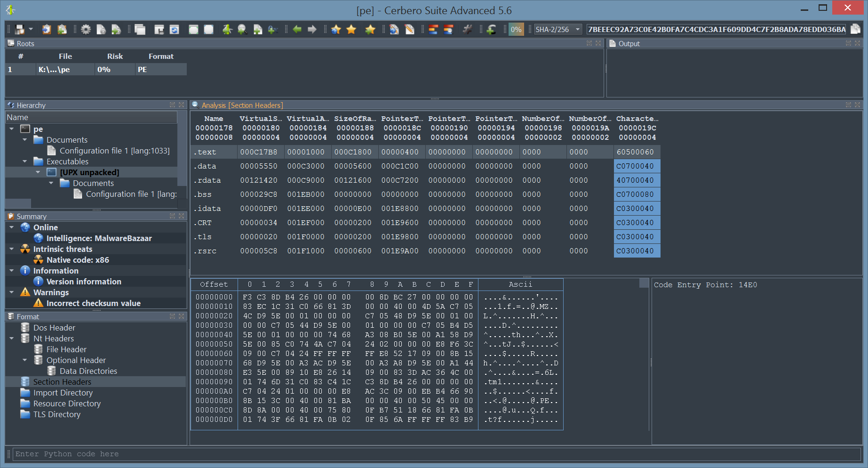
Task: Select Dos Header in the Format panel
Action: 54,328
